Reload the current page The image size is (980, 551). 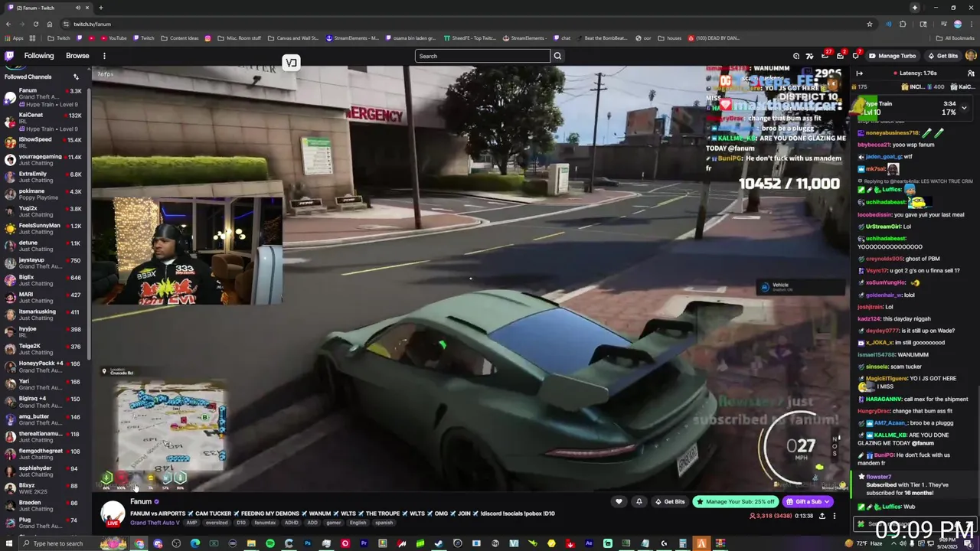click(x=35, y=24)
